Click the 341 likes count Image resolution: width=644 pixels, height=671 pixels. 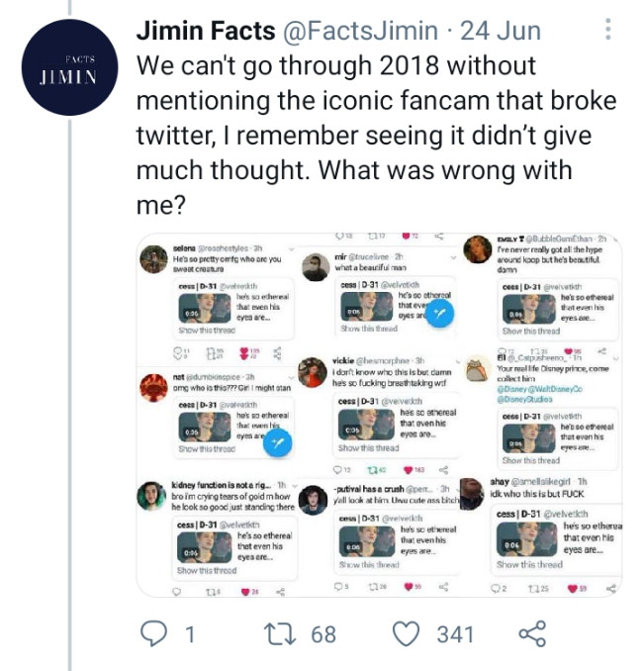[x=455, y=634]
